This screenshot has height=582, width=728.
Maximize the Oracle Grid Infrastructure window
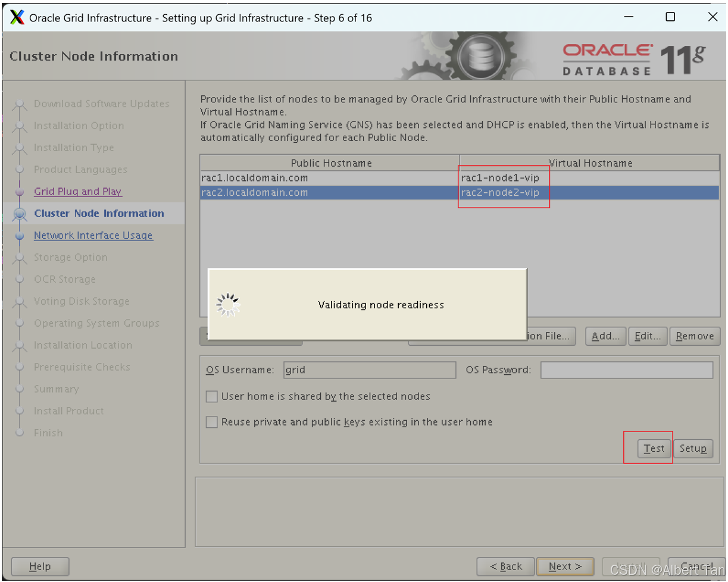point(670,17)
